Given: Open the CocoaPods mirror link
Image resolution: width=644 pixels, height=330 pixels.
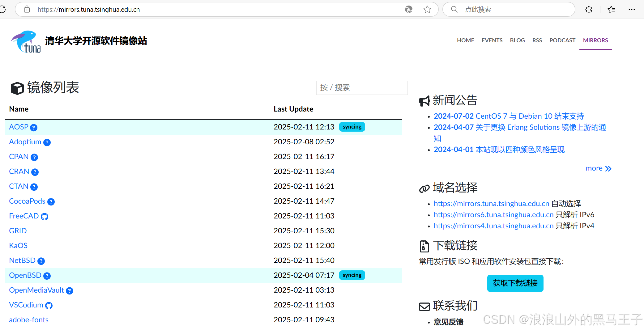Looking at the screenshot, I should click(27, 201).
